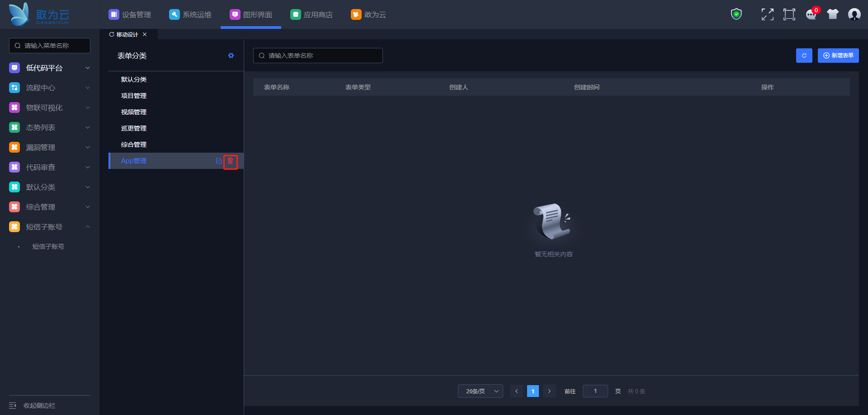Viewport: 868px width, 415px height.
Task: Close the 移动设计 tab
Action: 145,34
